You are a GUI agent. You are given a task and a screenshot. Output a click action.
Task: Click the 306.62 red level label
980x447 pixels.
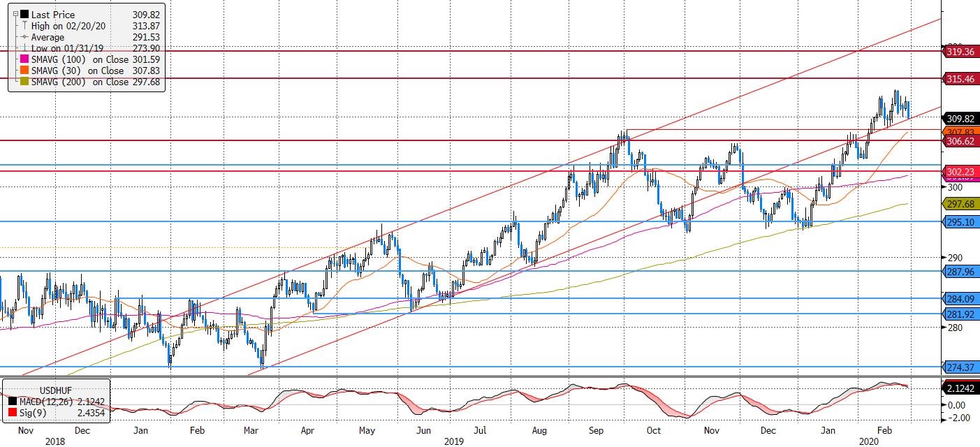coord(960,141)
